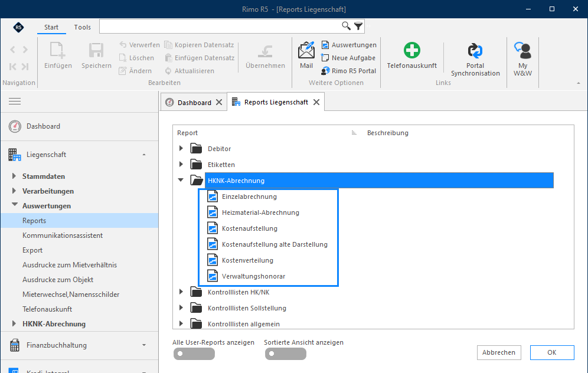Toggle Sortierte Ansicht anzeigen switch

(x=285, y=354)
